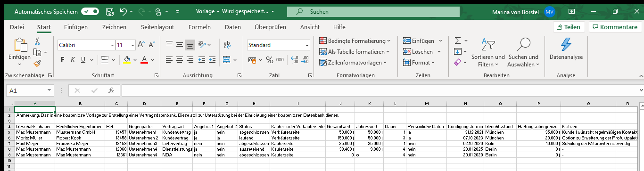Select the Format Painter brush icon
This screenshot has width=644, height=171.
point(38,63)
